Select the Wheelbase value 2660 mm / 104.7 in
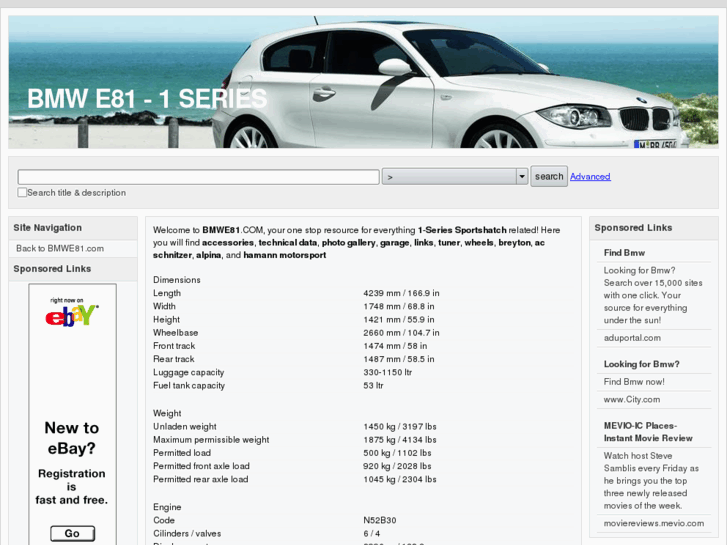 tap(401, 333)
